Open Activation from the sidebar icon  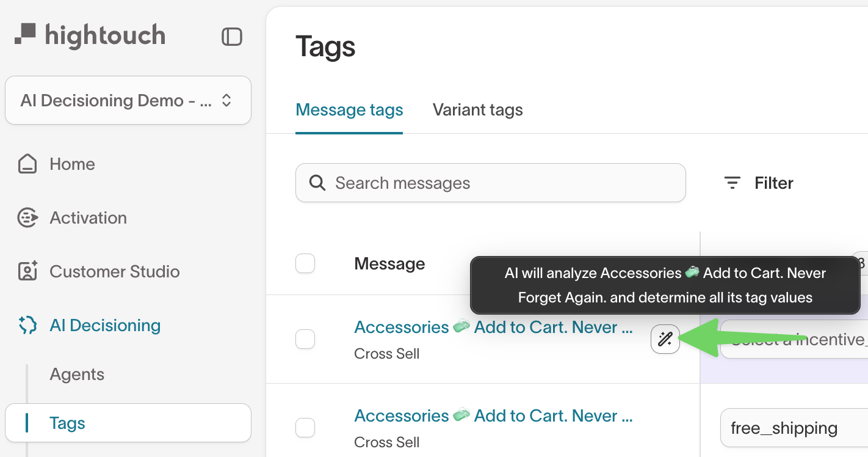27,217
